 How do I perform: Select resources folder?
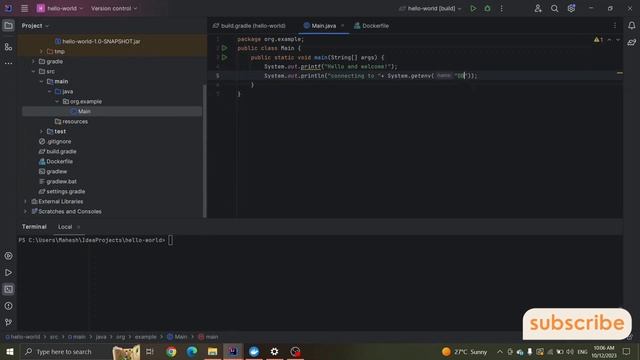pos(71,122)
